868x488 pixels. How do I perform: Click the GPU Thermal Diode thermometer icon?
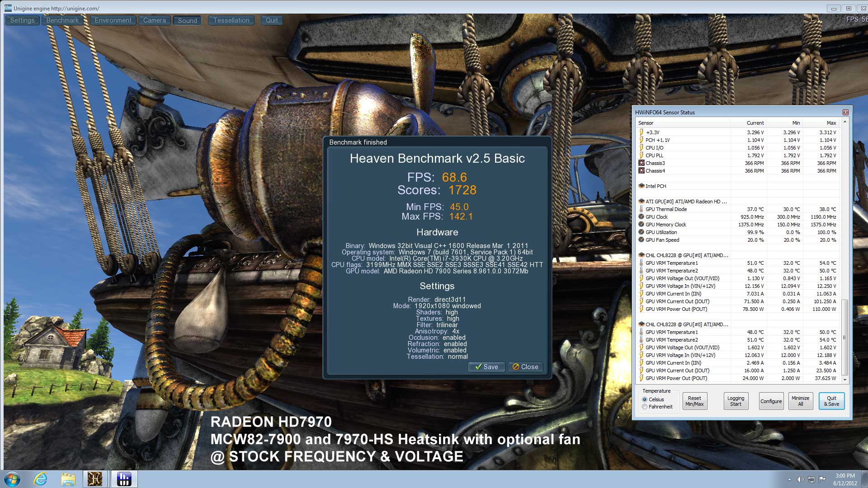641,209
